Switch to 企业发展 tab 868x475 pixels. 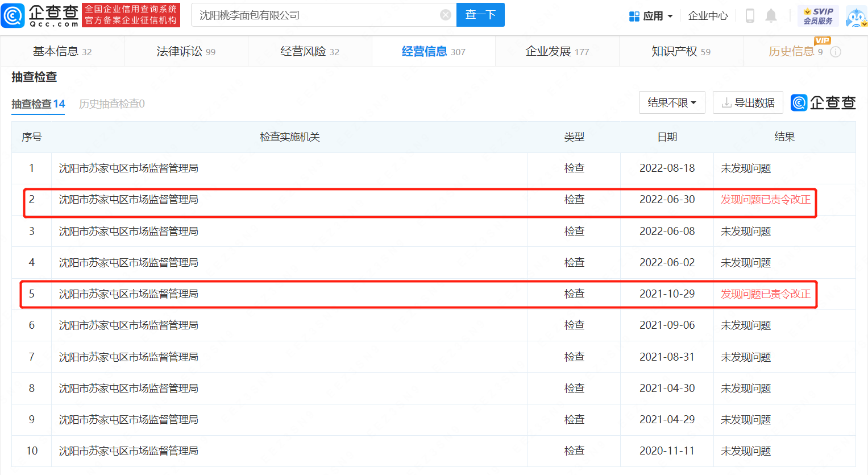(557, 51)
